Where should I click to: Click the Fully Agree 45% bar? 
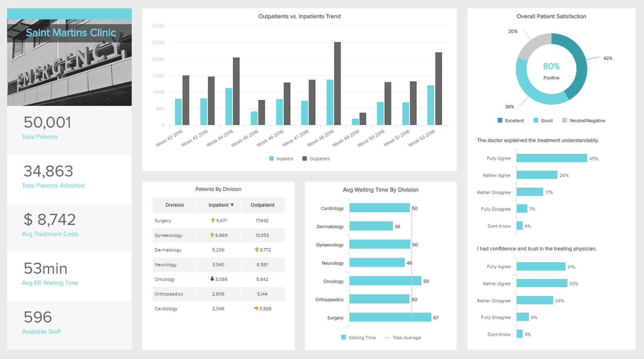point(552,158)
